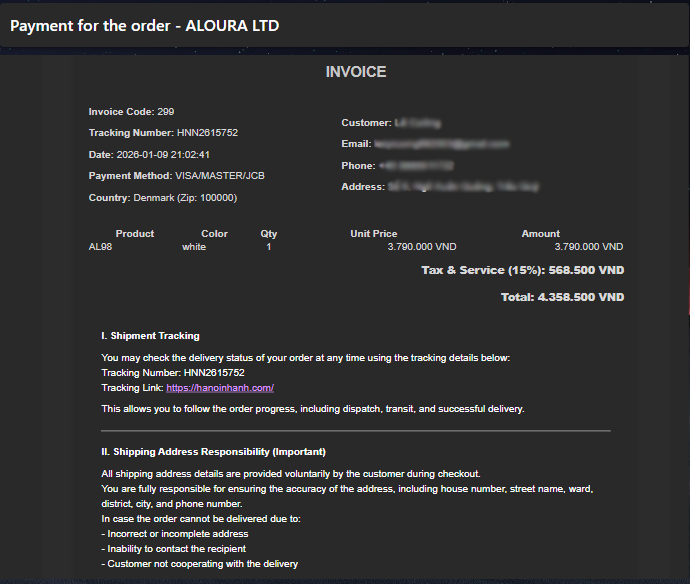Click the blurred Customer name field
This screenshot has width=690, height=584.
point(418,123)
